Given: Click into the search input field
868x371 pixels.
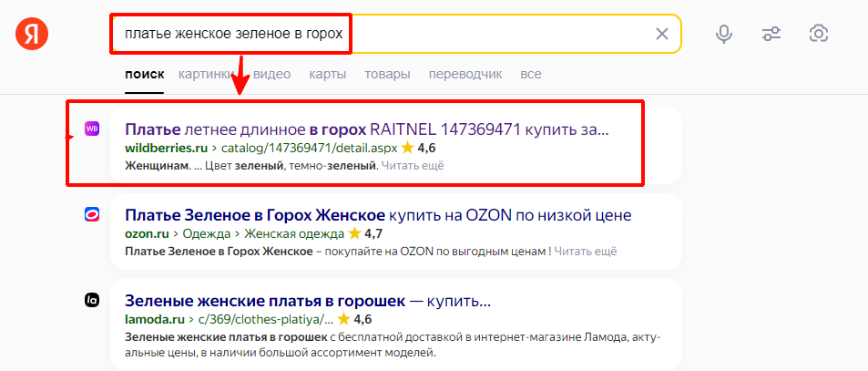Looking at the screenshot, I should click(x=395, y=35).
